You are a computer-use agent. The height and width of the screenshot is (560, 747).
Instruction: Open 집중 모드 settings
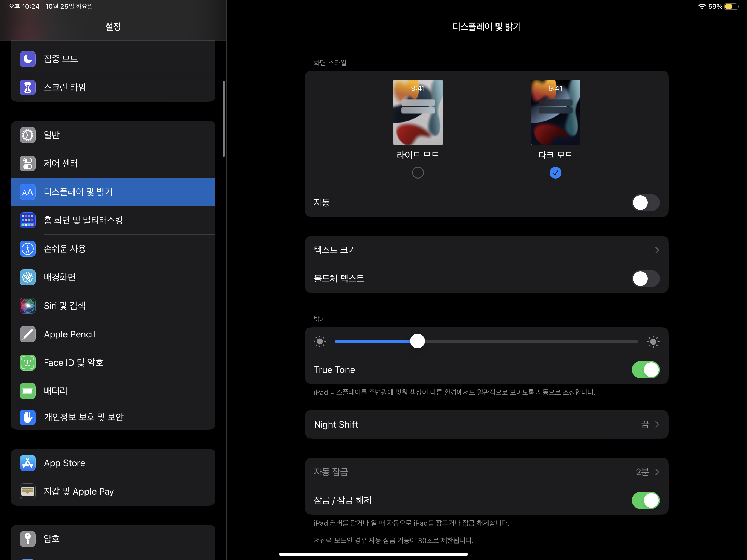click(x=113, y=59)
